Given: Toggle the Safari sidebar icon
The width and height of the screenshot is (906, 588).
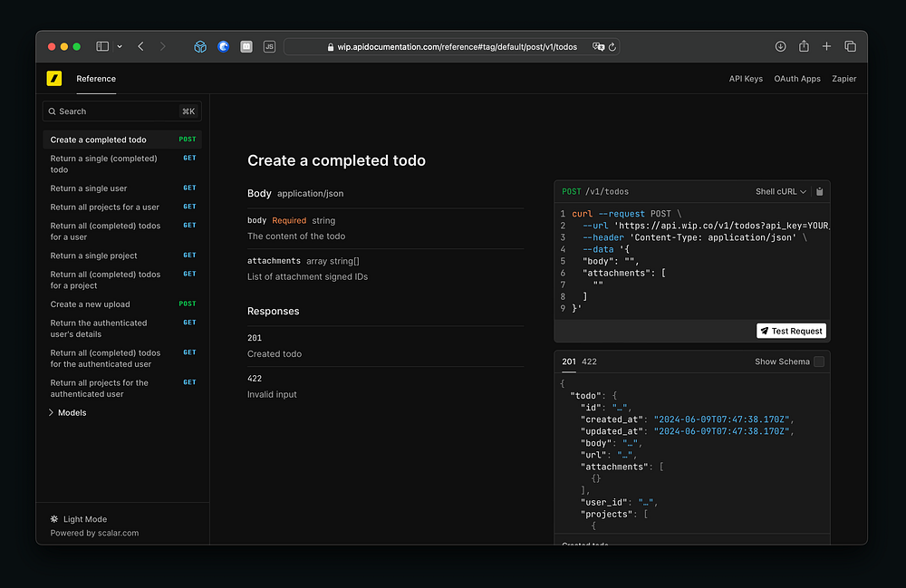Looking at the screenshot, I should pyautogui.click(x=102, y=46).
